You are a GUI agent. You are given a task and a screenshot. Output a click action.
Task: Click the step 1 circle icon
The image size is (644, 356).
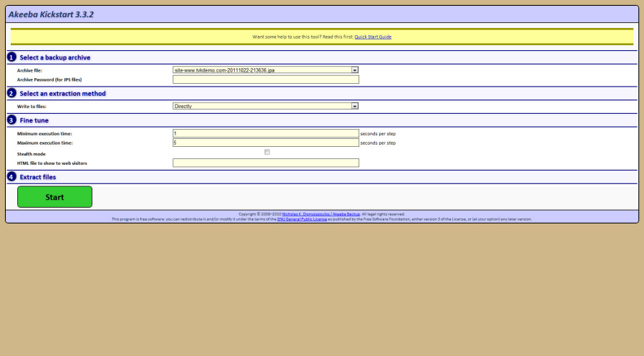pyautogui.click(x=11, y=57)
